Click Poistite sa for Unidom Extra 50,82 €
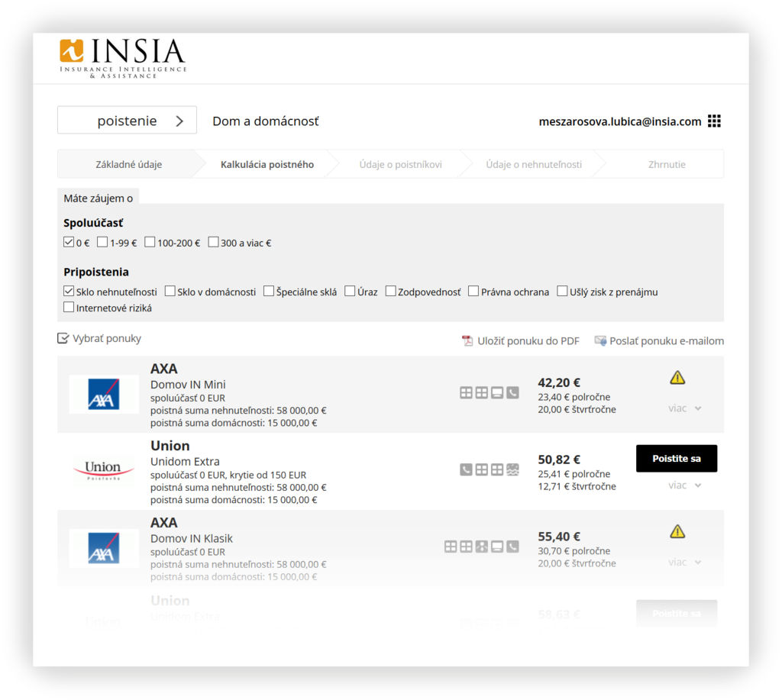The height and width of the screenshot is (700, 782). [677, 459]
